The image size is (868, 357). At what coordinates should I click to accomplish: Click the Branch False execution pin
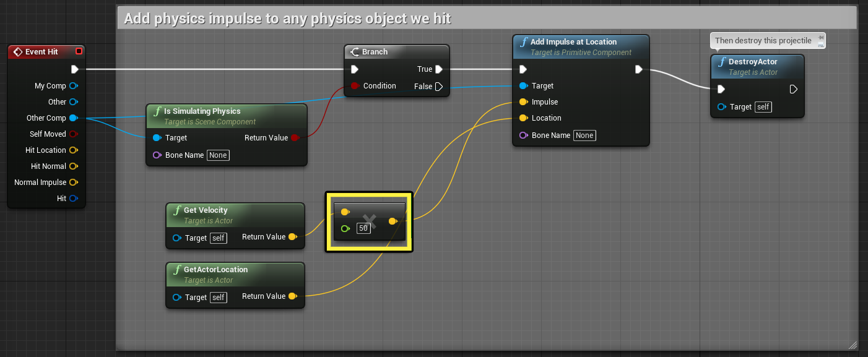pos(439,87)
